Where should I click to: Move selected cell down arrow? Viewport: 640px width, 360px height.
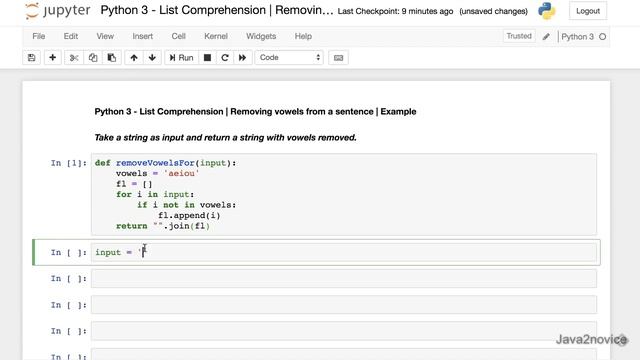152,58
